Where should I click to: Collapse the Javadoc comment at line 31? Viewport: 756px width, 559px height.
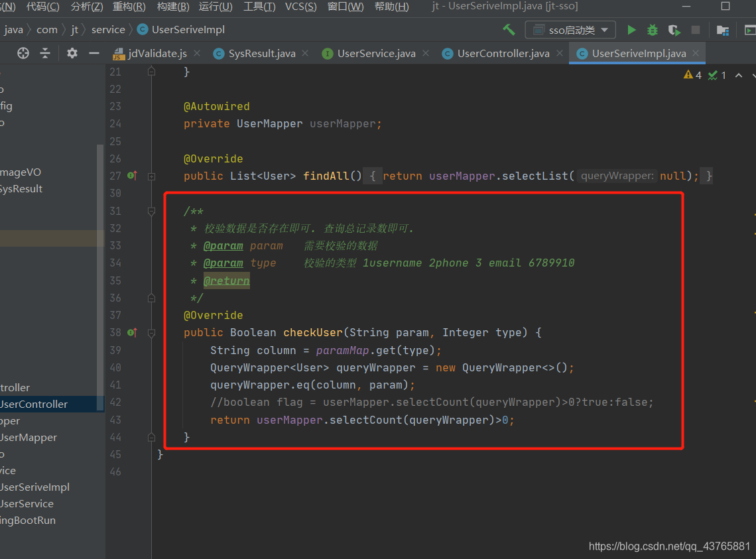tap(151, 211)
